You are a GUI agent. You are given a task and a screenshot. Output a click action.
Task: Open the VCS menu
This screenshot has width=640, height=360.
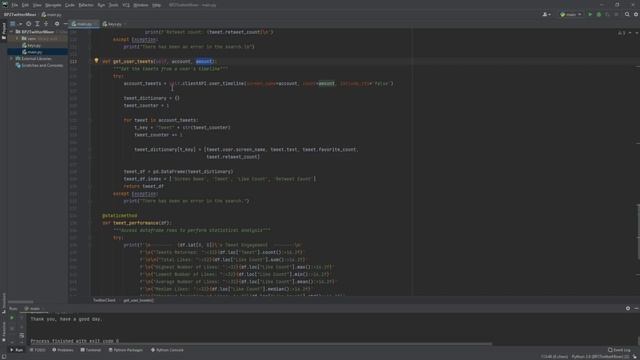click(126, 5)
